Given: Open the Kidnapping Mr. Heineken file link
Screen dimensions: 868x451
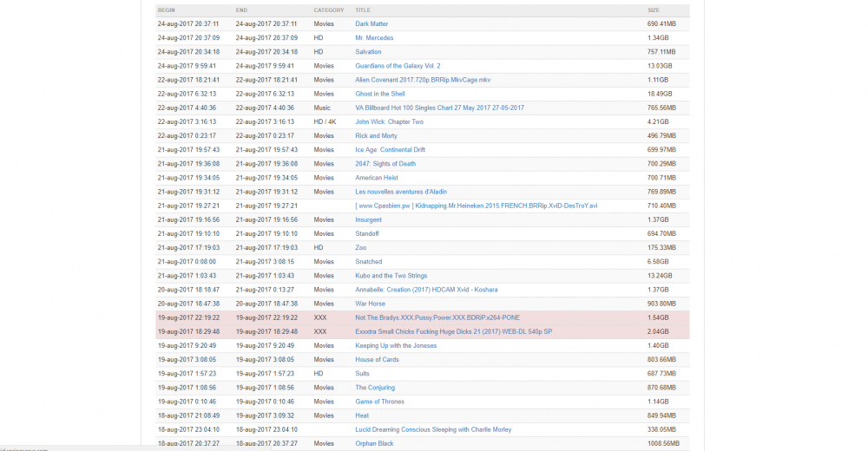Looking at the screenshot, I should click(476, 206).
